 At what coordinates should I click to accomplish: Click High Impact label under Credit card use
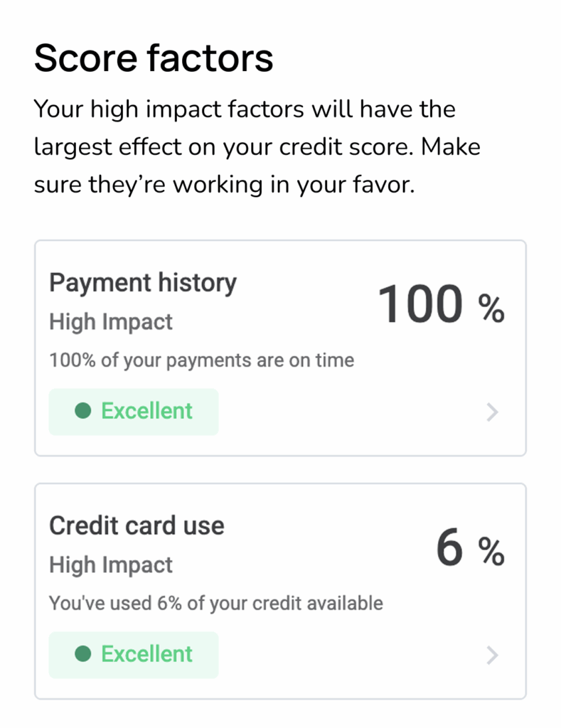coord(111,565)
